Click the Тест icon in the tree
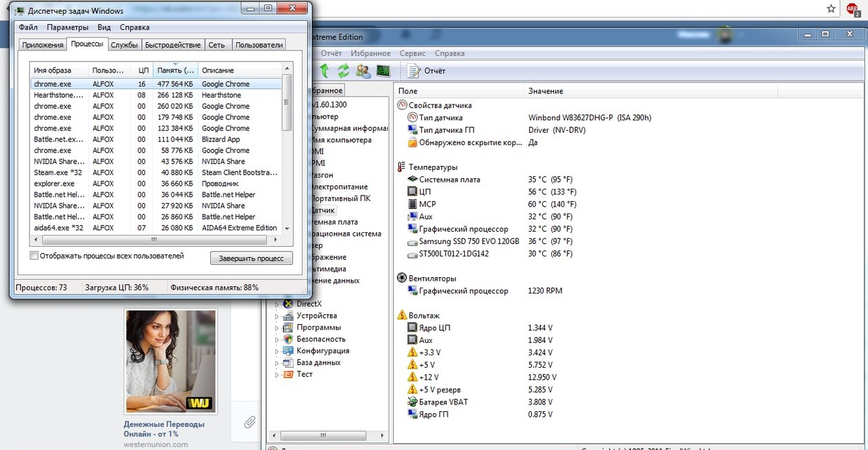 tap(289, 375)
